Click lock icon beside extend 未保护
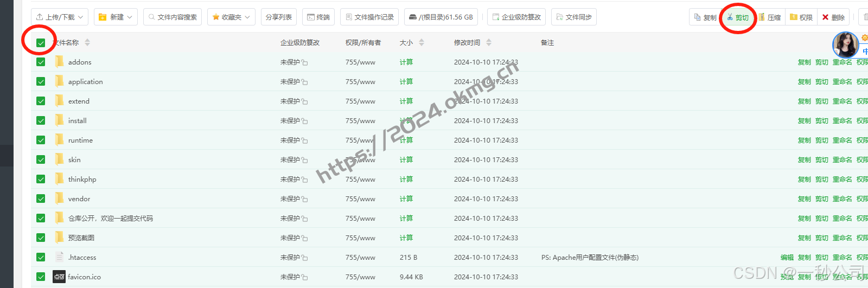 pyautogui.click(x=305, y=102)
